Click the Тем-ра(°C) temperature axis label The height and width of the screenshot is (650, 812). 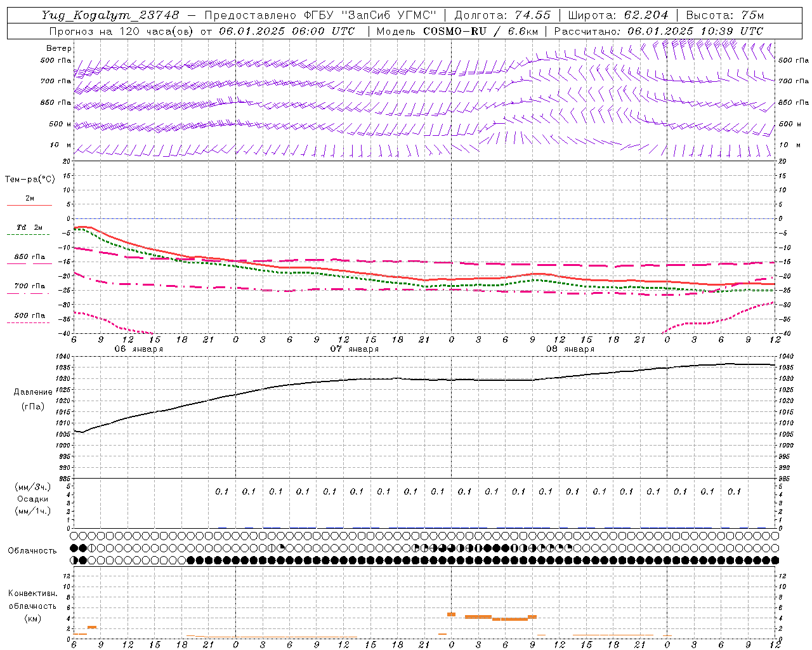coord(30,180)
